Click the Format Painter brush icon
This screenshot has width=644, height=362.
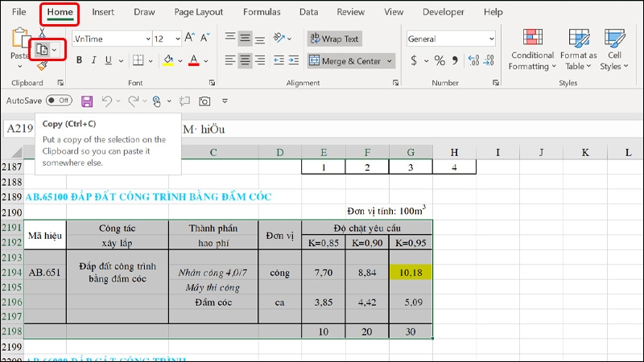43,66
